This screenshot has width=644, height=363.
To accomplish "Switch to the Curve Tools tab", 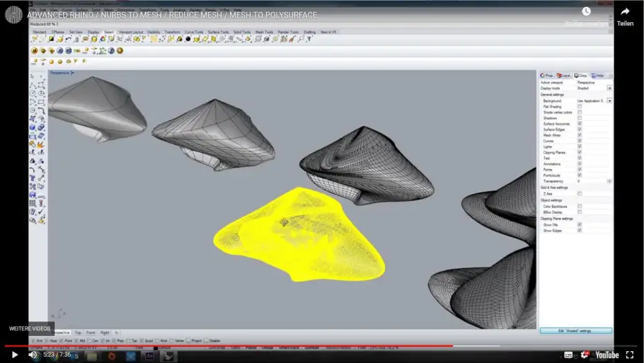I will 194,32.
